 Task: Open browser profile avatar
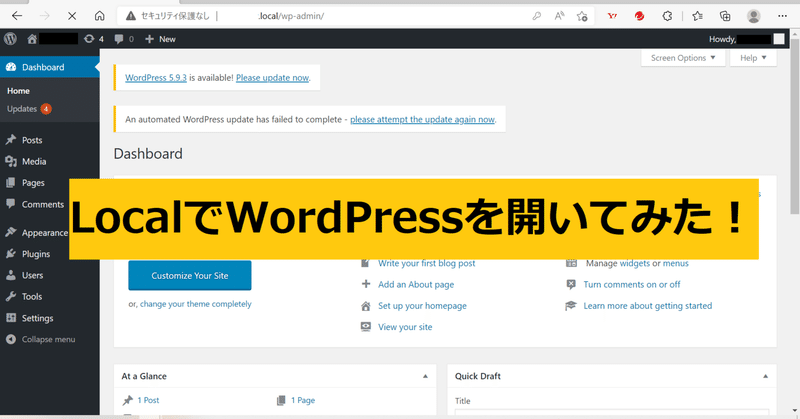[754, 16]
